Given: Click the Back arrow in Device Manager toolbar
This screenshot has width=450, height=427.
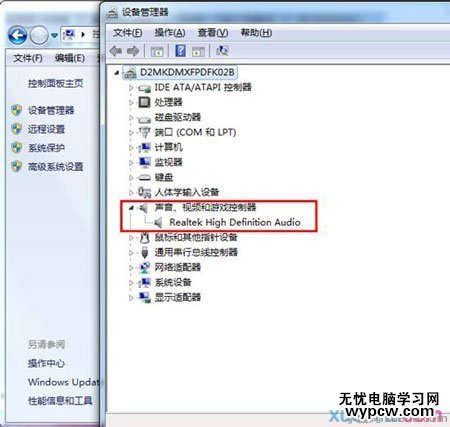Looking at the screenshot, I should pos(116,51).
